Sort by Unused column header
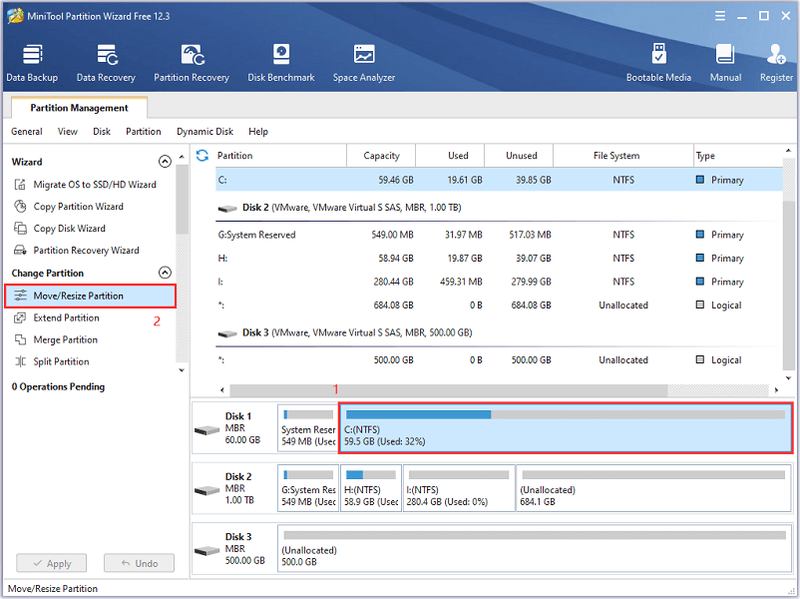 point(519,156)
